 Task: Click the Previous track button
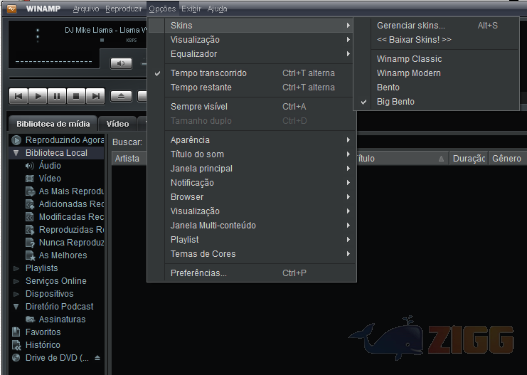pyautogui.click(x=18, y=96)
